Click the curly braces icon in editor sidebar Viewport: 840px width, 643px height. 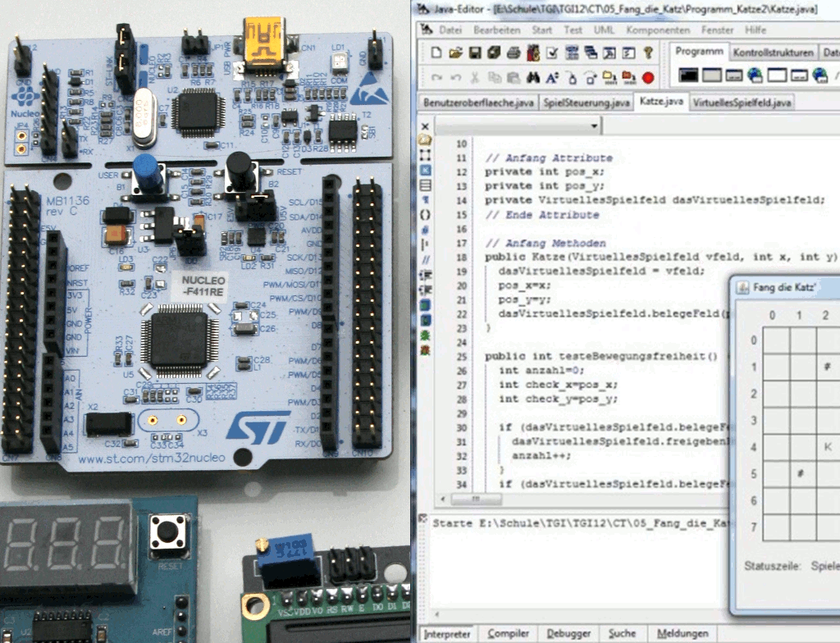pos(425,215)
